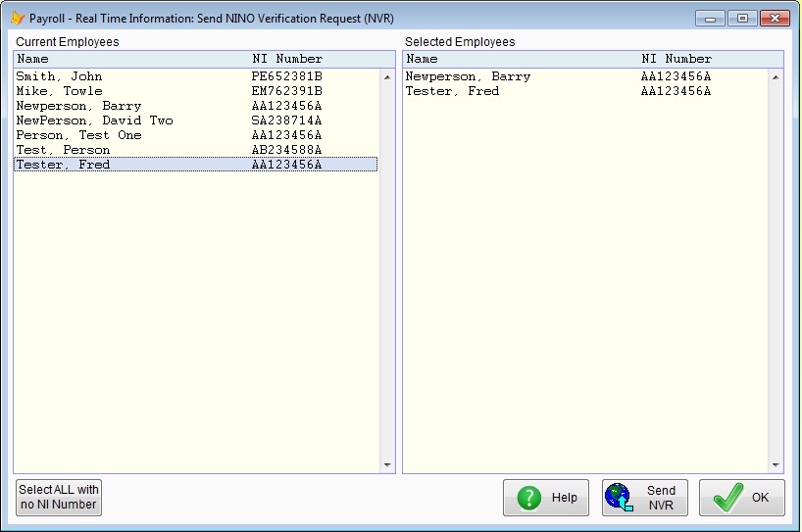Select Smith, John in Current Employees
The width and height of the screenshot is (802, 532).
pos(195,76)
